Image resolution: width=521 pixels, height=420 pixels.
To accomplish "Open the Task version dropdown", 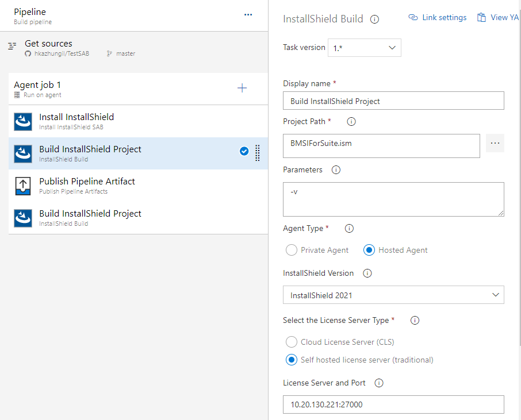I will tap(364, 48).
